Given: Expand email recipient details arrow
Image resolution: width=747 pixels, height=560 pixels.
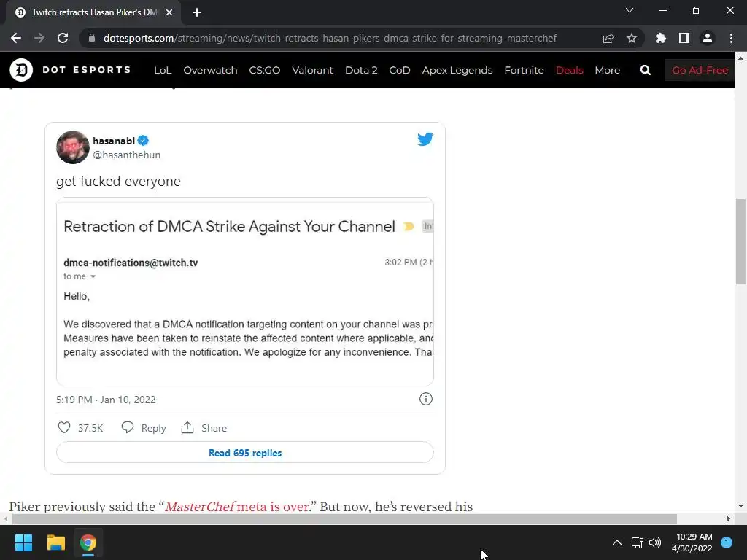Looking at the screenshot, I should point(93,277).
